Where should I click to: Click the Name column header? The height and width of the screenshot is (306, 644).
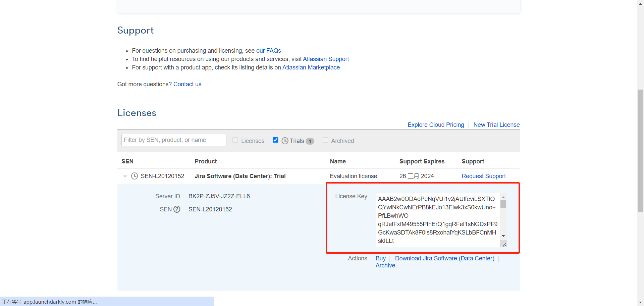coord(338,161)
